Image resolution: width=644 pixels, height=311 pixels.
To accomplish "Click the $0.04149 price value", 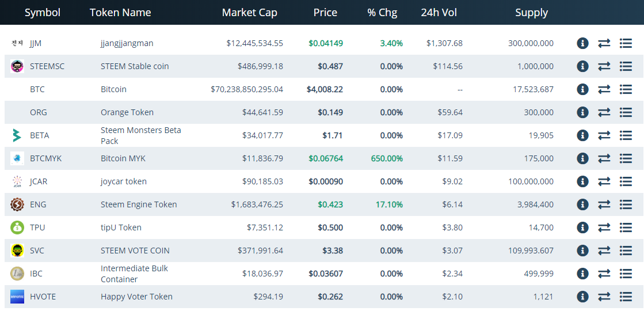I will point(326,43).
